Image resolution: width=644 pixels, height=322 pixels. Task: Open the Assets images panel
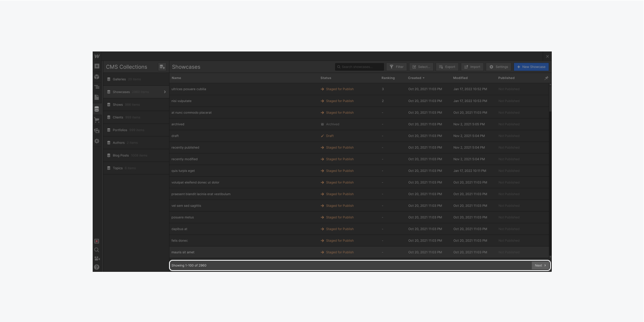[97, 130]
